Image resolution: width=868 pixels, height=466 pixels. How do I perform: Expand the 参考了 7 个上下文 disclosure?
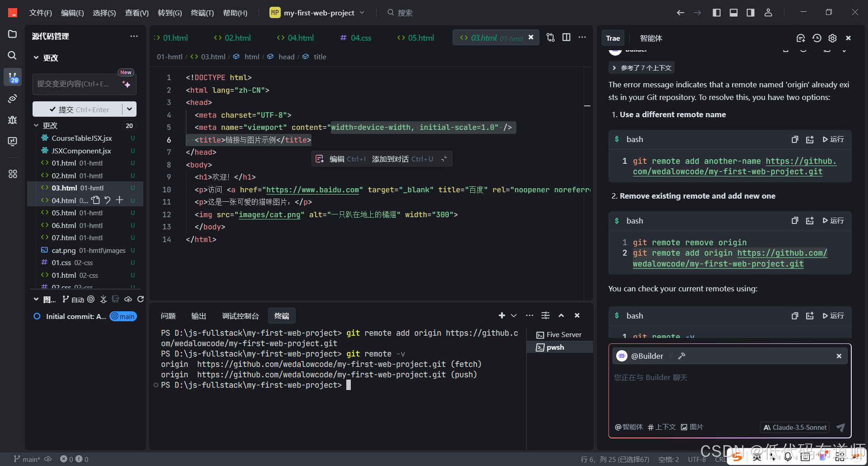tap(642, 68)
